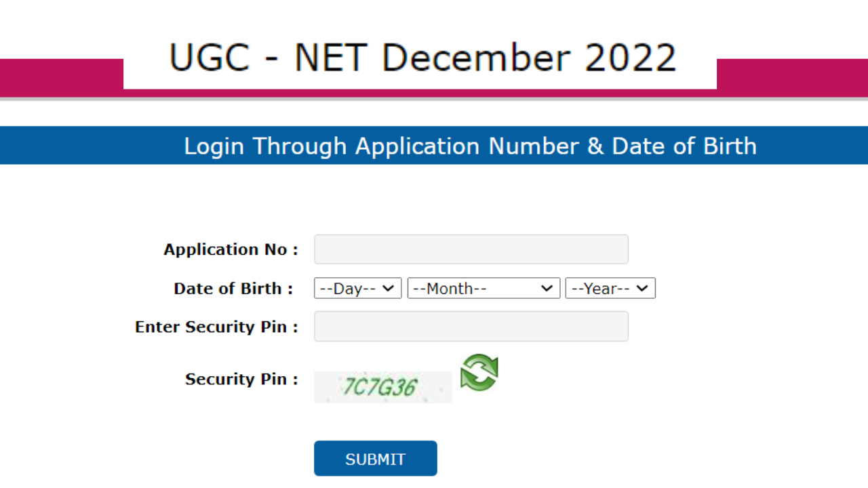Click the "Date of Birth :" label
Viewport: 868px width, 488px height.
tap(233, 288)
